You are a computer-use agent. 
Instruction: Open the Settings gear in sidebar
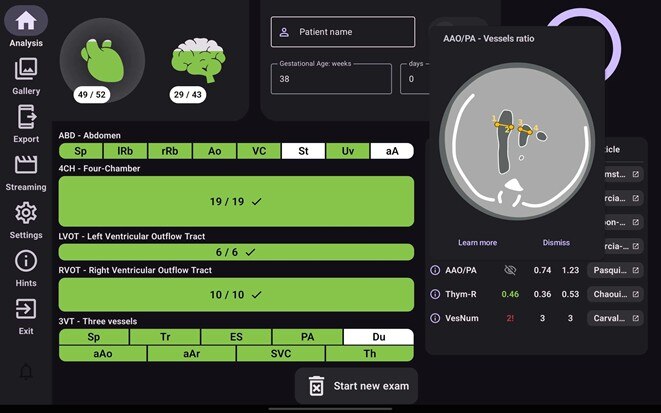[x=26, y=218]
